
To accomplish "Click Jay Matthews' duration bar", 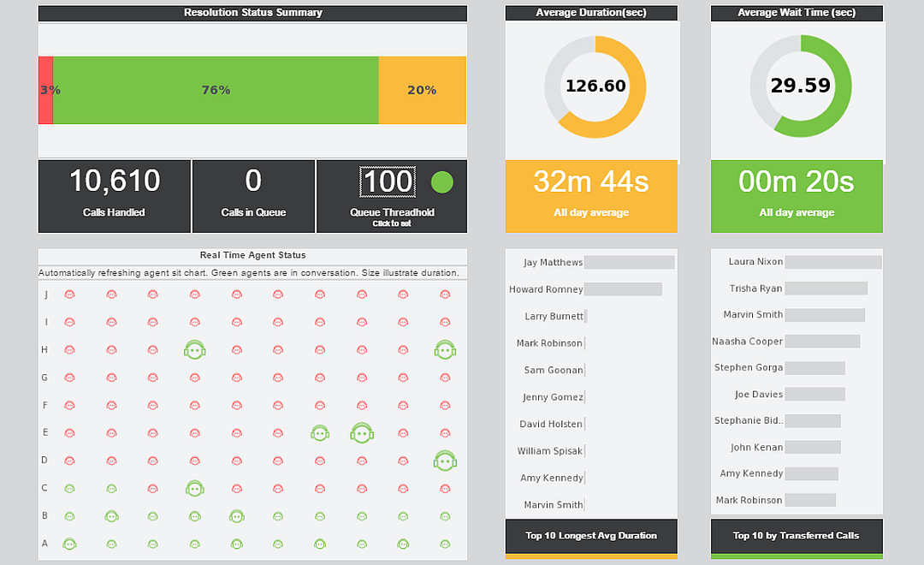I will click(630, 263).
